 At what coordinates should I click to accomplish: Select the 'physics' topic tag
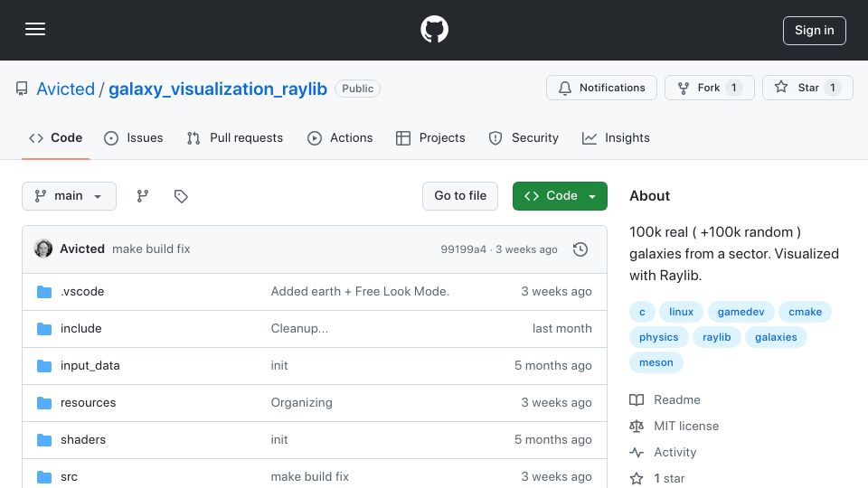(658, 337)
